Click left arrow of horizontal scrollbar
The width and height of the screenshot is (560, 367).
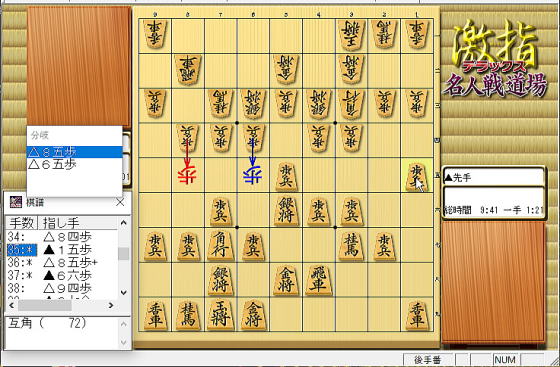click(11, 306)
